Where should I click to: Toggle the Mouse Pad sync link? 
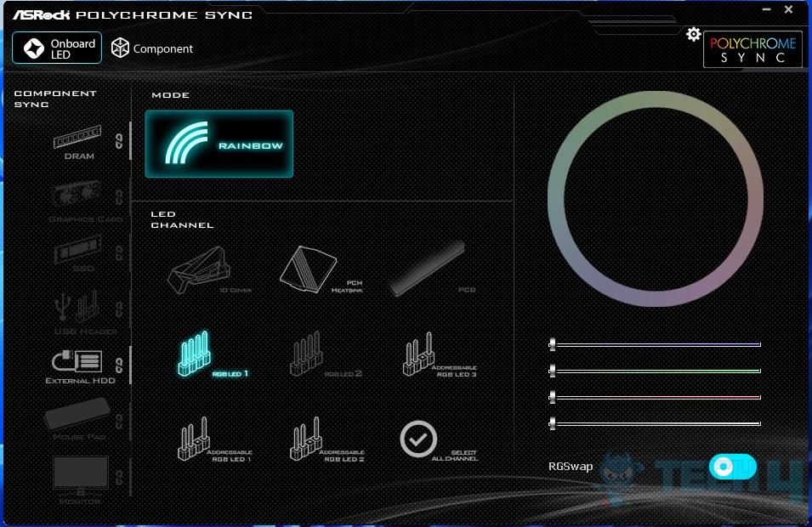point(119,422)
